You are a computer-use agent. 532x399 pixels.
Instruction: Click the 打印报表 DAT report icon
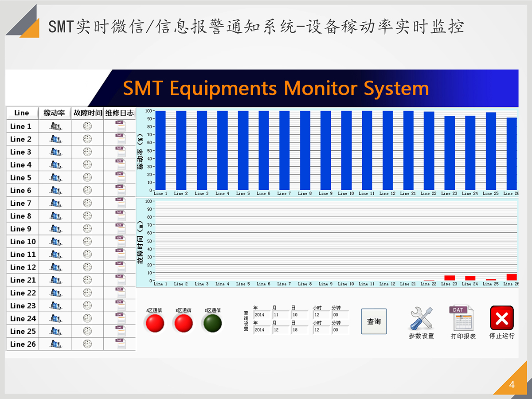[x=462, y=318]
